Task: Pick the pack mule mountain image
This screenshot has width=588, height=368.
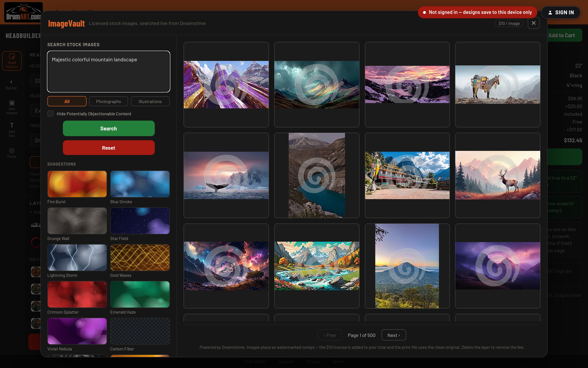Action: click(x=498, y=84)
